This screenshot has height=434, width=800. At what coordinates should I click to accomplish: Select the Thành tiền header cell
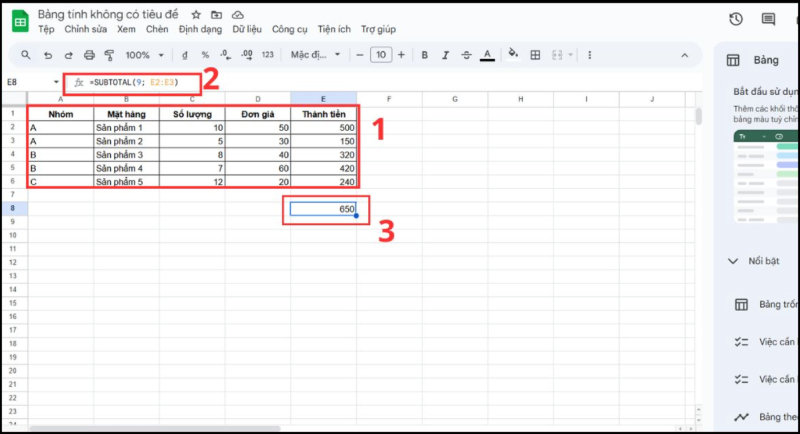coord(323,114)
